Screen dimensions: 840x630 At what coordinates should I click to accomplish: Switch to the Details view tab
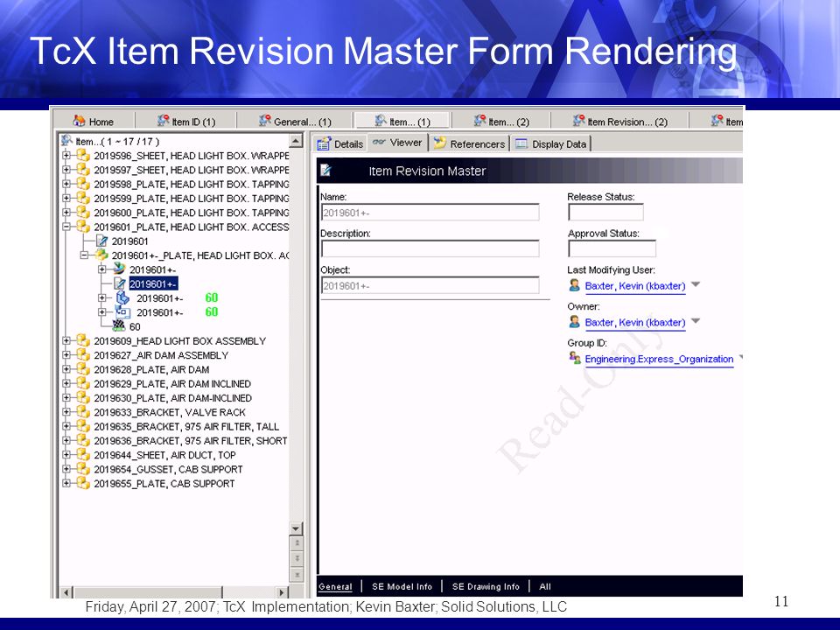pyautogui.click(x=340, y=143)
